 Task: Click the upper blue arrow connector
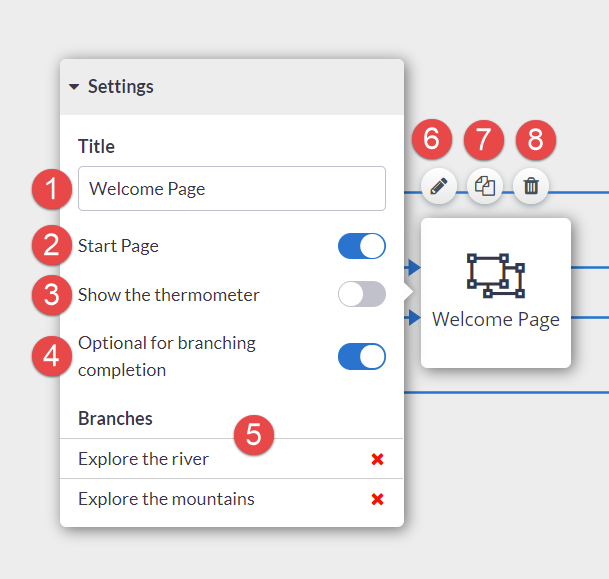pos(413,267)
